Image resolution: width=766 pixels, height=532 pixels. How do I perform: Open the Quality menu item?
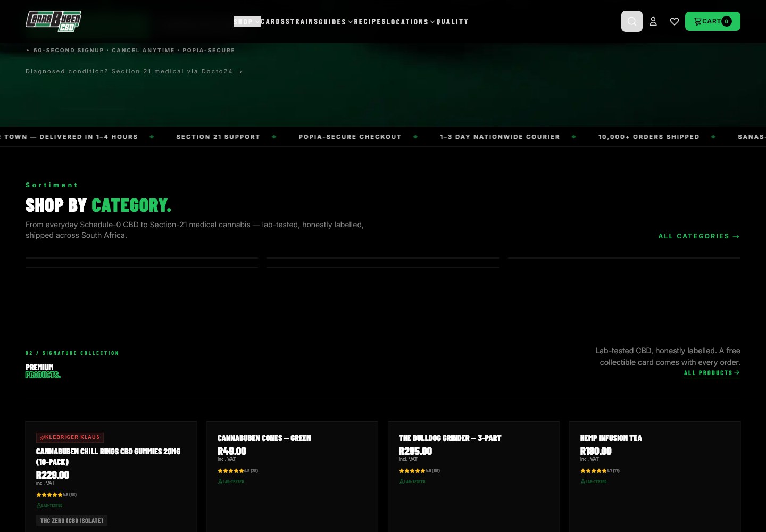click(x=452, y=21)
